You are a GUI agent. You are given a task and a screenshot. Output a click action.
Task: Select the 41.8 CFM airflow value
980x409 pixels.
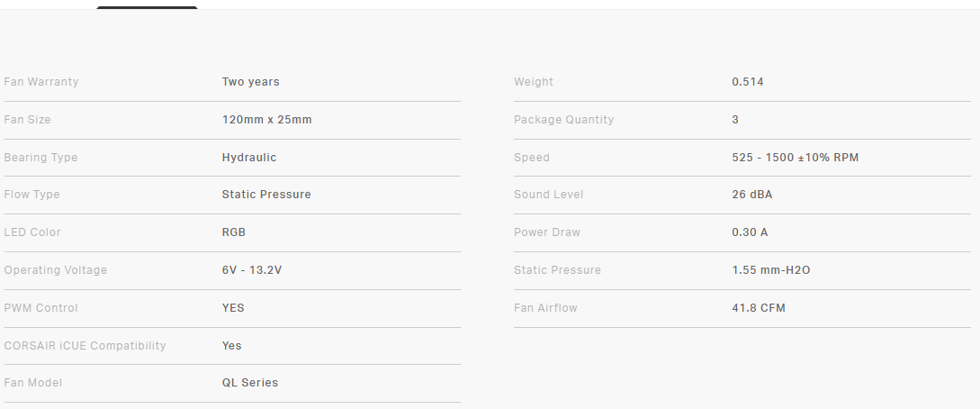pyautogui.click(x=759, y=308)
